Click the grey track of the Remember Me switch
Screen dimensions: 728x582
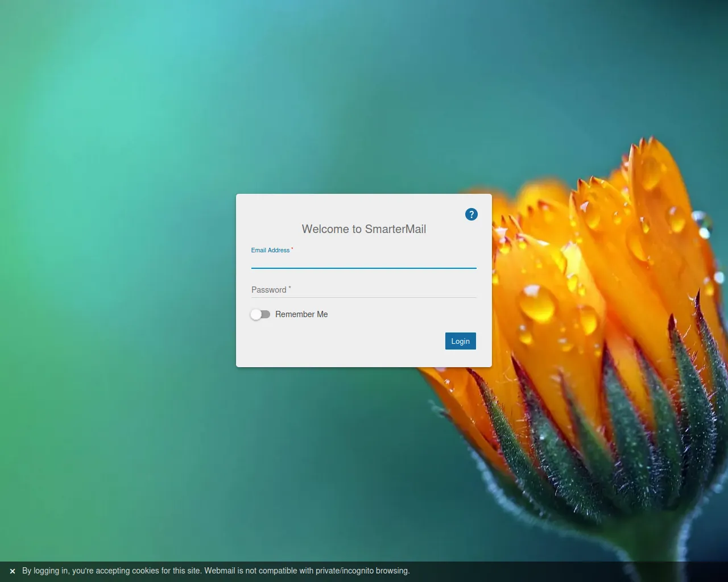point(266,314)
